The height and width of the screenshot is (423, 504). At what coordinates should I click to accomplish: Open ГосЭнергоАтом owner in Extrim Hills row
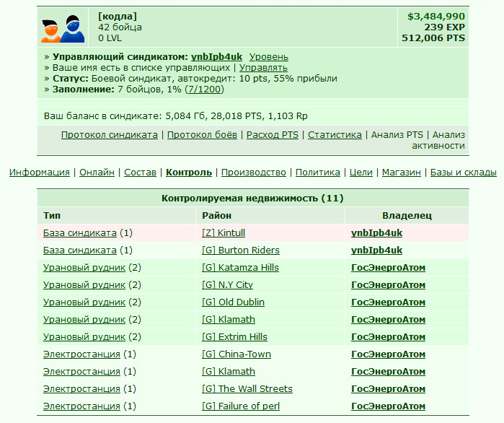coord(389,337)
